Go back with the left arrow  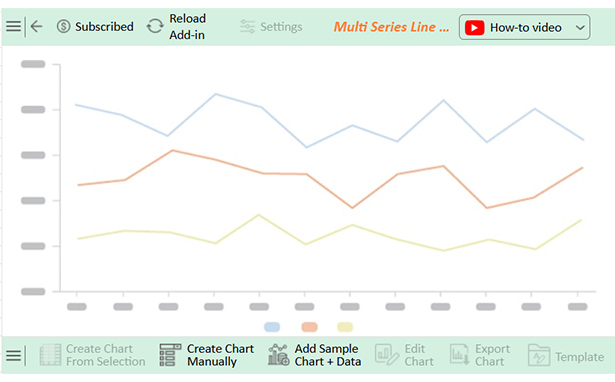click(x=36, y=26)
